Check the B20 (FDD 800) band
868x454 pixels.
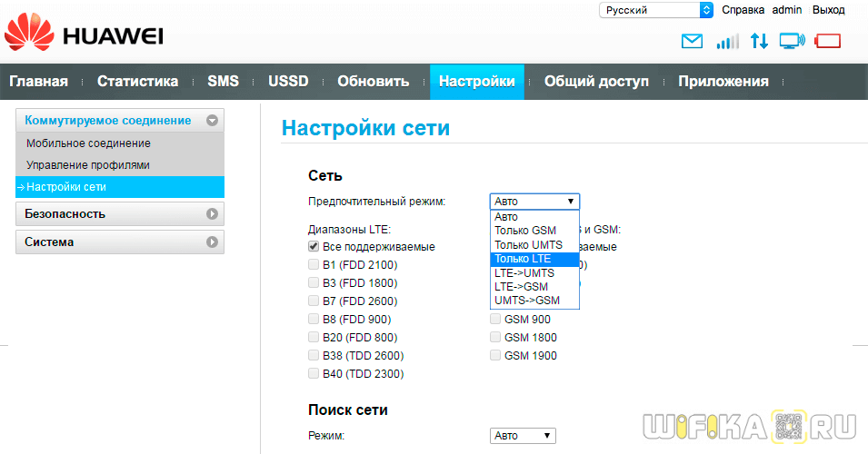[x=314, y=338]
